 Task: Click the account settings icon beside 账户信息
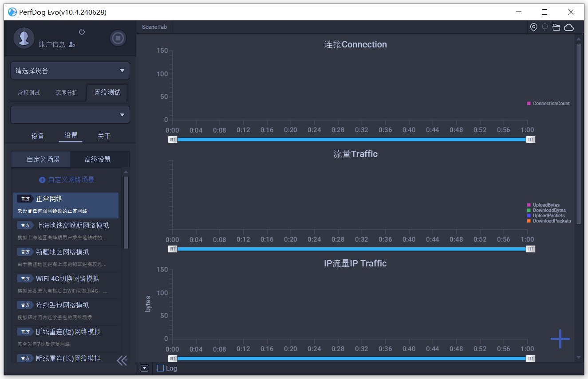[72, 44]
